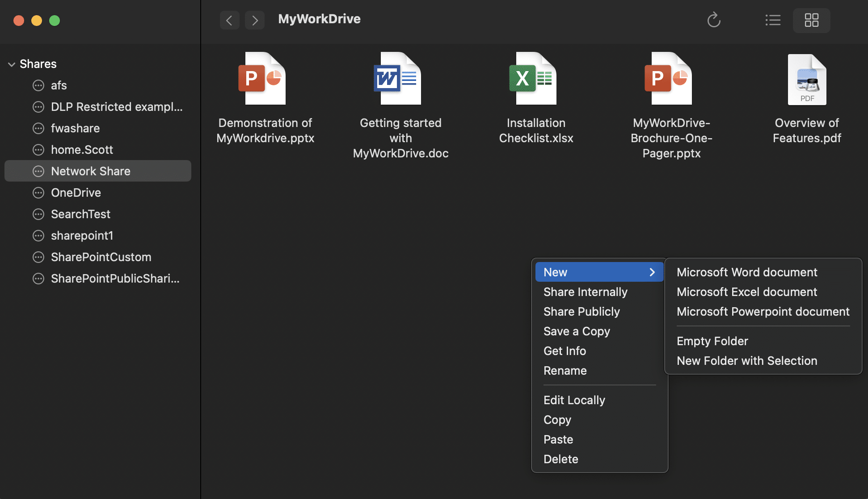Switch to list view layout
The height and width of the screenshot is (499, 868).
pyautogui.click(x=773, y=20)
